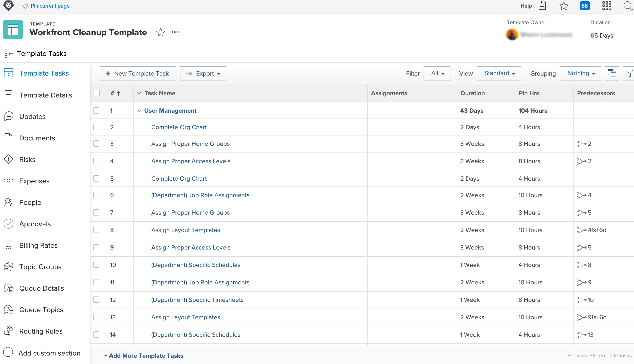This screenshot has height=364, width=634.
Task: Go to Billing Rates section
Action: 38,245
